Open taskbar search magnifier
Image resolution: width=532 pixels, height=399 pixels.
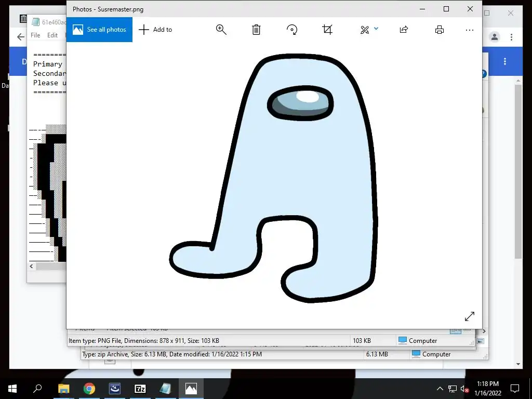(37, 388)
